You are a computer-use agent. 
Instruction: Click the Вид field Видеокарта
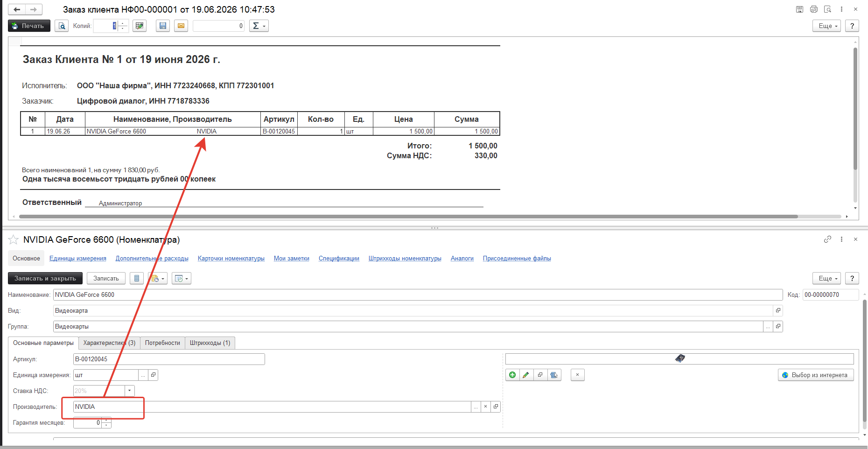[413, 310]
